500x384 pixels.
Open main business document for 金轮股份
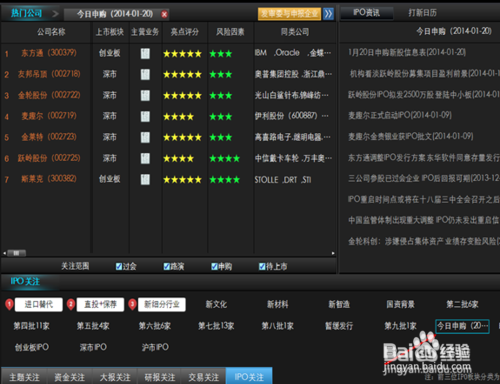[145, 95]
